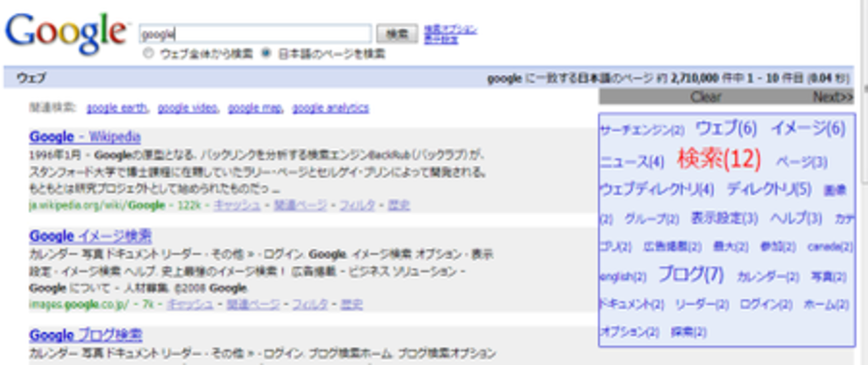
Task: Select tag 表示設定(3) in the cloud
Action: (724, 219)
